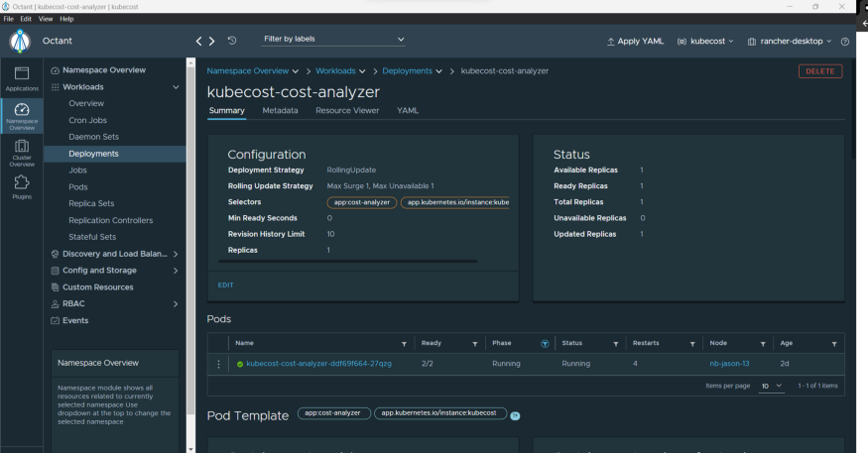Open the Applications sidebar icon
The height and width of the screenshot is (453, 868).
(21, 77)
